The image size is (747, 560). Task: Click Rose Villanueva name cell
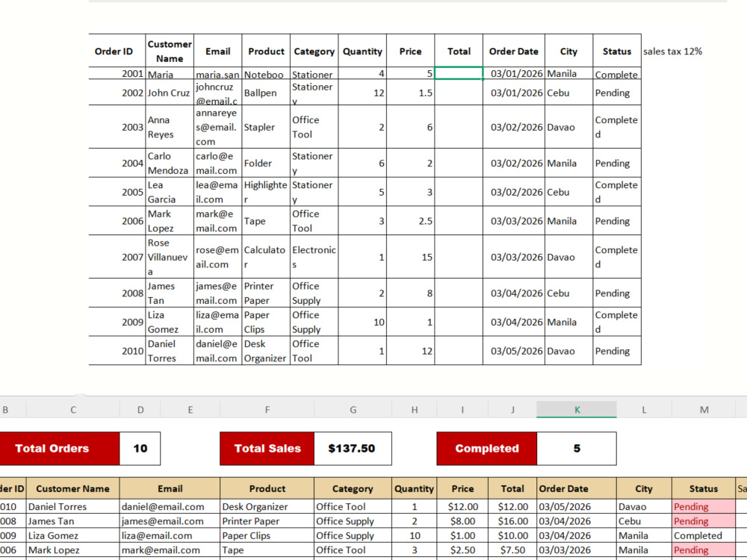pos(170,257)
